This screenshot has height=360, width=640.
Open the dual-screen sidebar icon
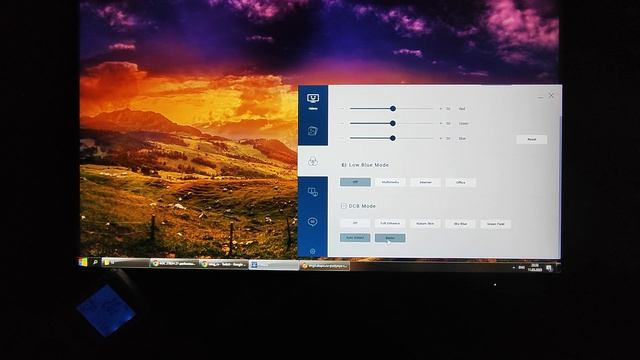pos(313,192)
